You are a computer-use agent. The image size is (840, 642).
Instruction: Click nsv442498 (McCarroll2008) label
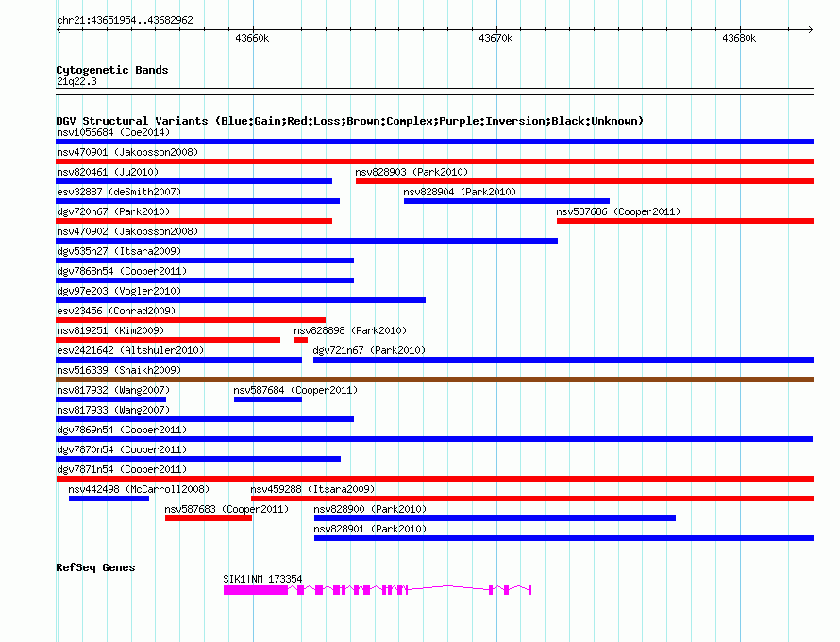pyautogui.click(x=139, y=489)
